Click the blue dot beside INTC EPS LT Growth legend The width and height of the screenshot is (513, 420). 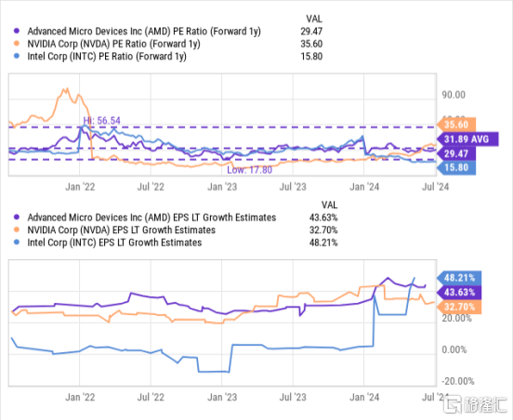[17, 243]
